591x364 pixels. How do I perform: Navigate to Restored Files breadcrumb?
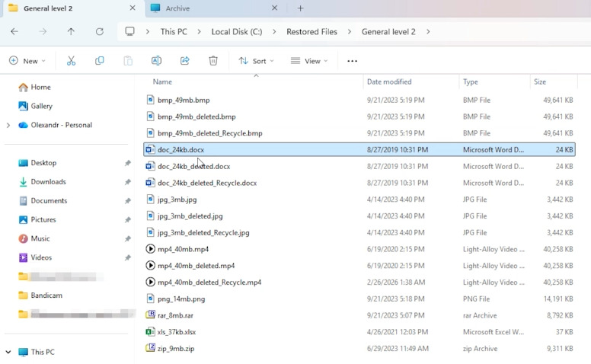pyautogui.click(x=311, y=32)
